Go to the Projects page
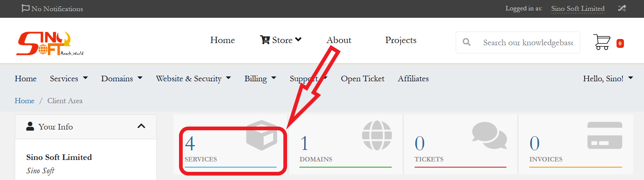The height and width of the screenshot is (180, 644). pos(400,40)
